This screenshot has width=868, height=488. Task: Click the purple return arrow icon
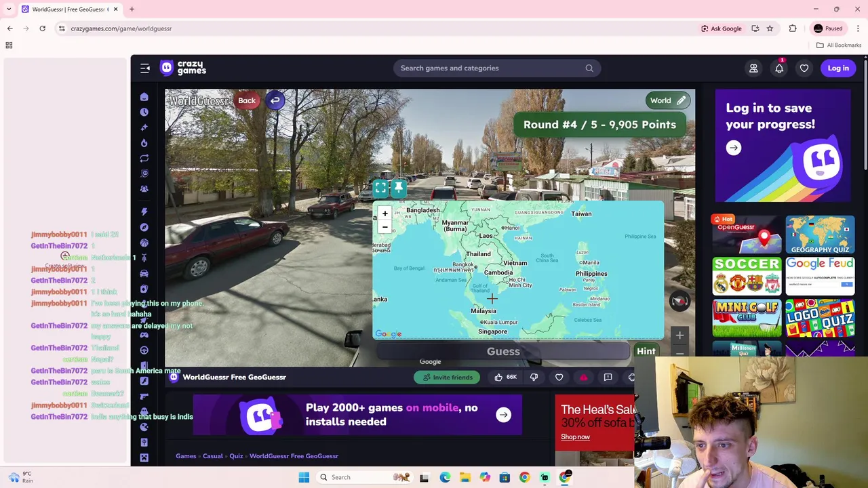pyautogui.click(x=275, y=100)
